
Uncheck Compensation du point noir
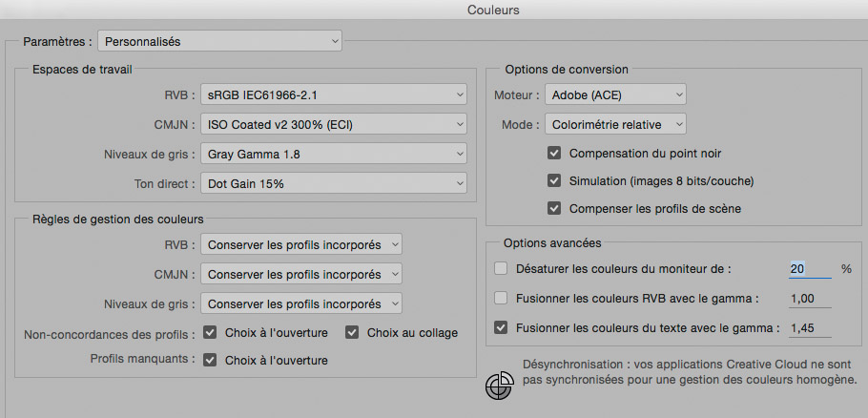[x=554, y=153]
